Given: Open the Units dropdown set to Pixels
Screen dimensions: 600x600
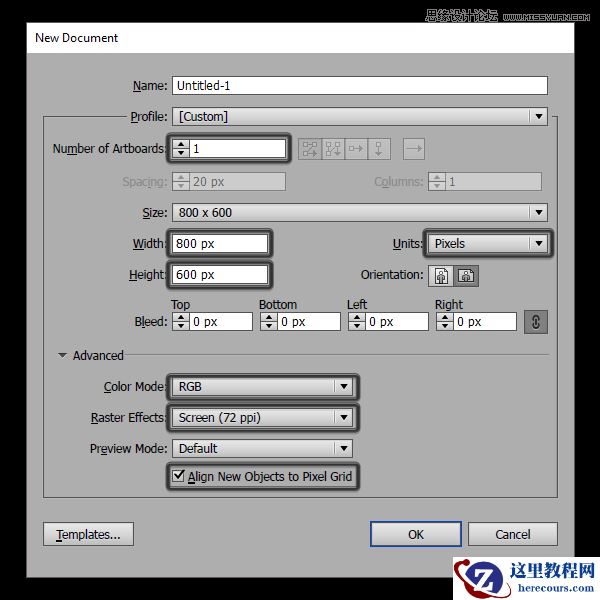Looking at the screenshot, I should [x=488, y=243].
